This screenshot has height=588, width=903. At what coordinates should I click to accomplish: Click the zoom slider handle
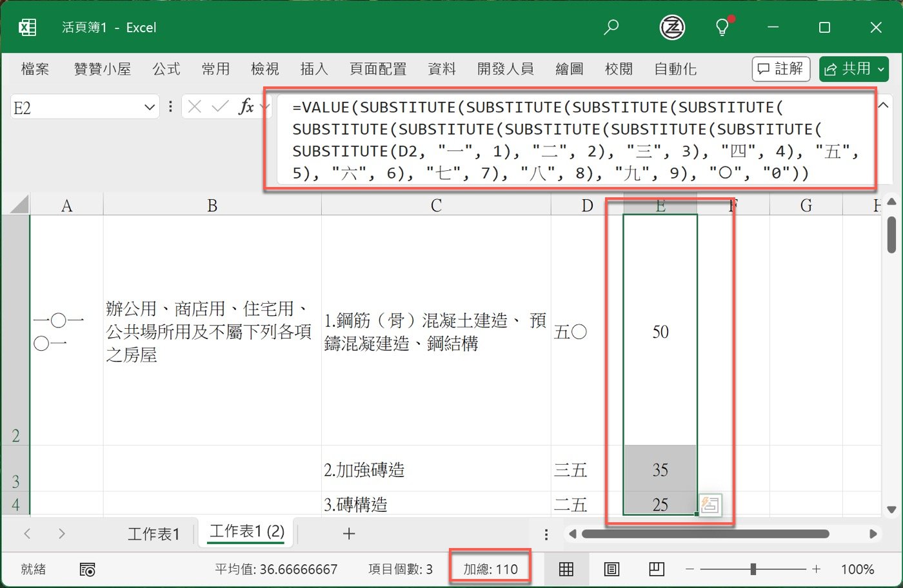pyautogui.click(x=753, y=569)
